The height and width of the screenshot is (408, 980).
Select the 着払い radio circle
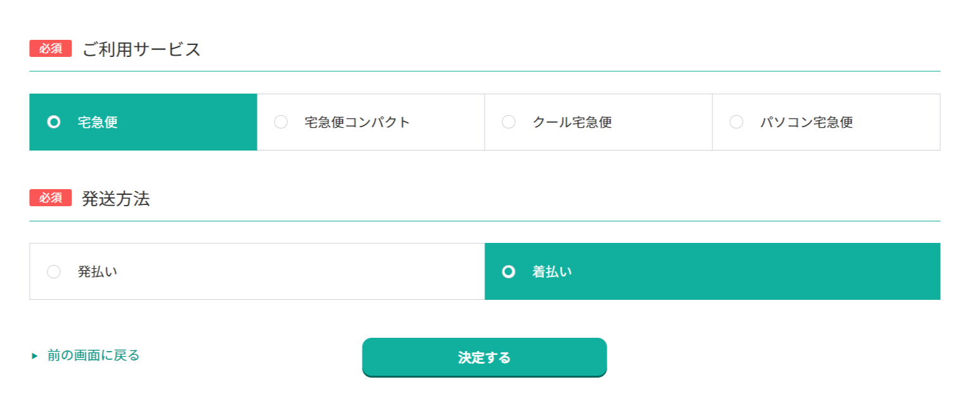pyautogui.click(x=508, y=271)
